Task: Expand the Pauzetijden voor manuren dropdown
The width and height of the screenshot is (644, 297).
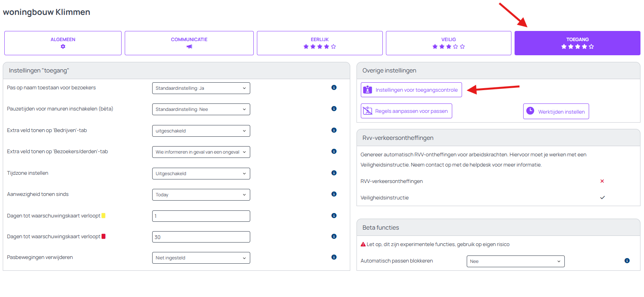Action: (x=201, y=109)
